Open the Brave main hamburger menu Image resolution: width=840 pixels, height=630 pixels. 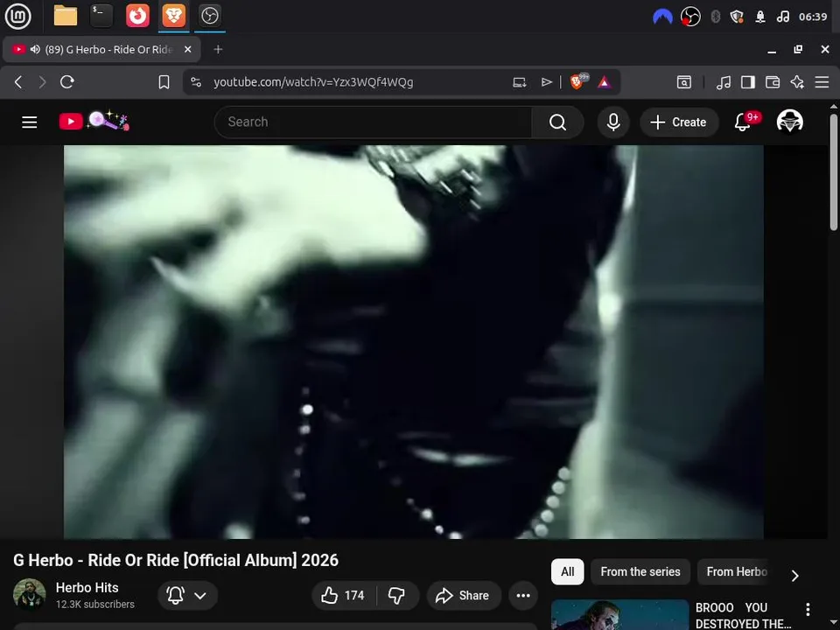click(822, 82)
